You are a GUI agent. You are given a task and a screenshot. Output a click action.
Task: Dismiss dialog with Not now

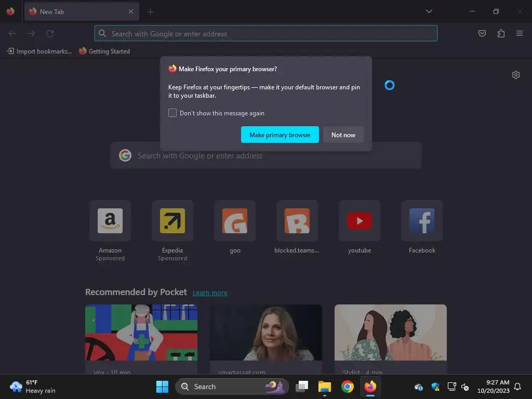[x=343, y=135]
